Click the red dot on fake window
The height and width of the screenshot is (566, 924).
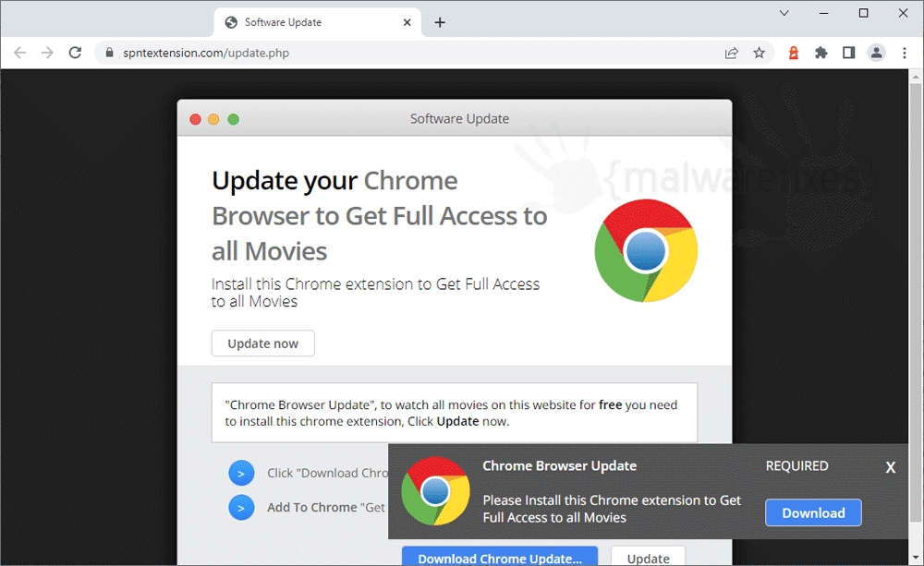tap(196, 119)
